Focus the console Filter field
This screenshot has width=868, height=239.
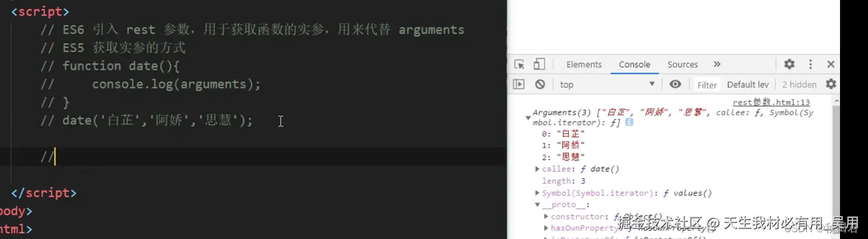pos(707,85)
